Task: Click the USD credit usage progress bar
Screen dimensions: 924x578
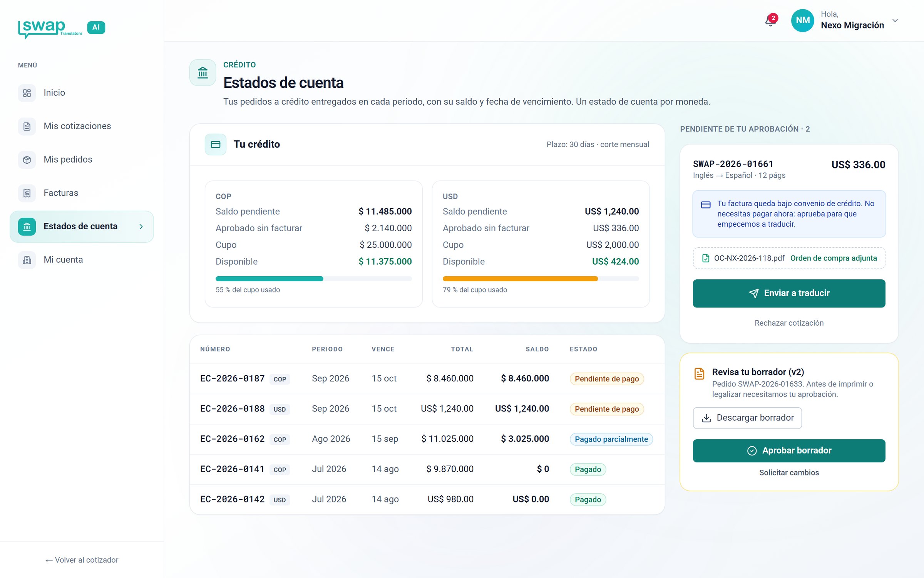Action: coord(541,279)
